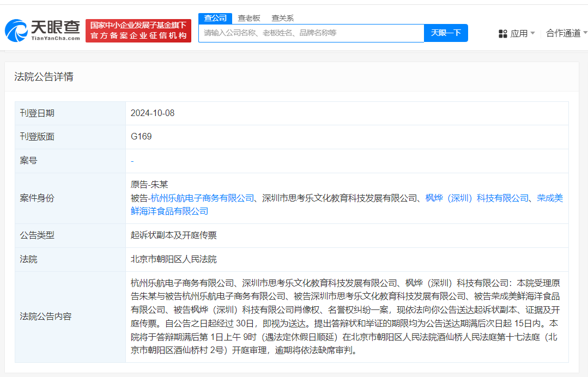
Task: Select the 查公司 search tab
Action: tap(215, 18)
